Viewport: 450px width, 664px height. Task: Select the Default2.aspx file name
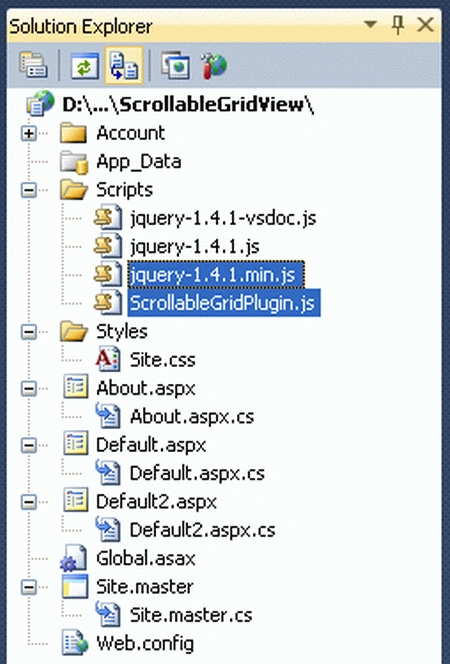click(157, 503)
